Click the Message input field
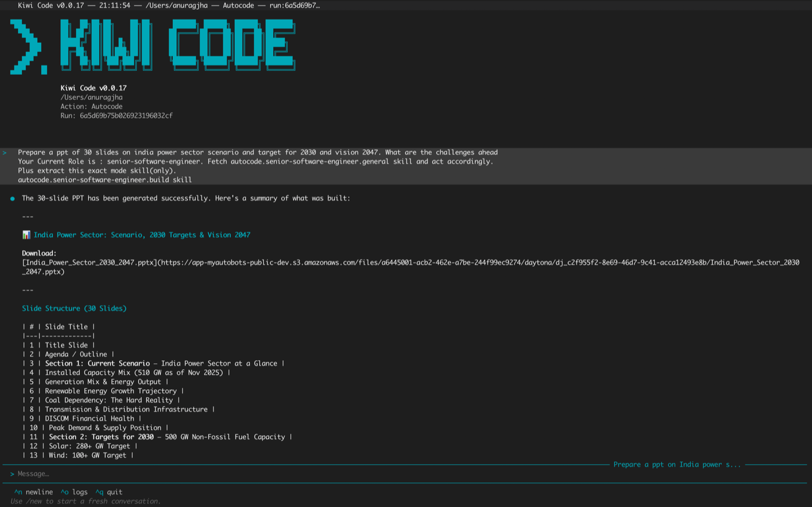 click(406, 474)
